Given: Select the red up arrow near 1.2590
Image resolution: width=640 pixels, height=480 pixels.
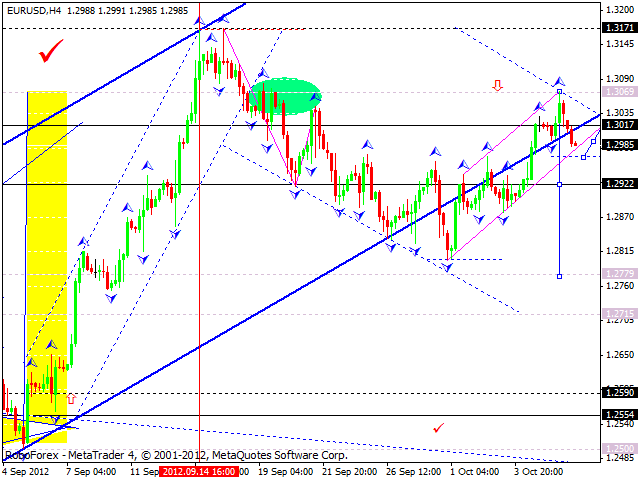Looking at the screenshot, I should (70, 398).
